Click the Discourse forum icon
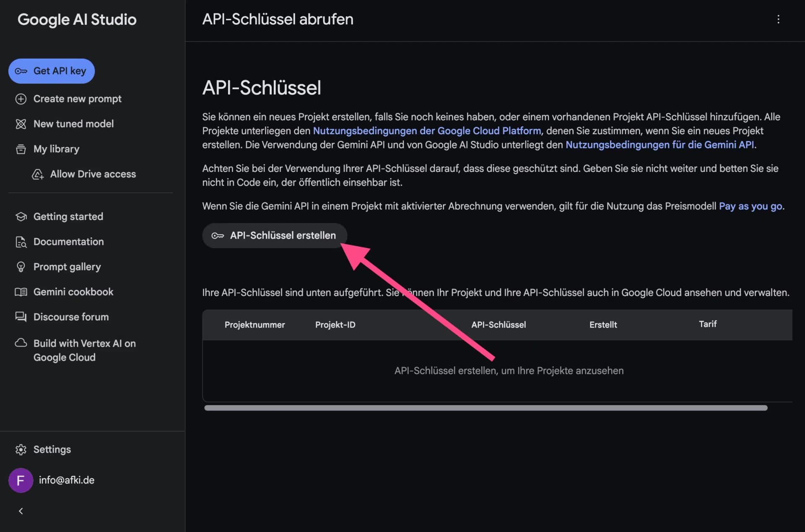This screenshot has height=532, width=805. coord(21,317)
